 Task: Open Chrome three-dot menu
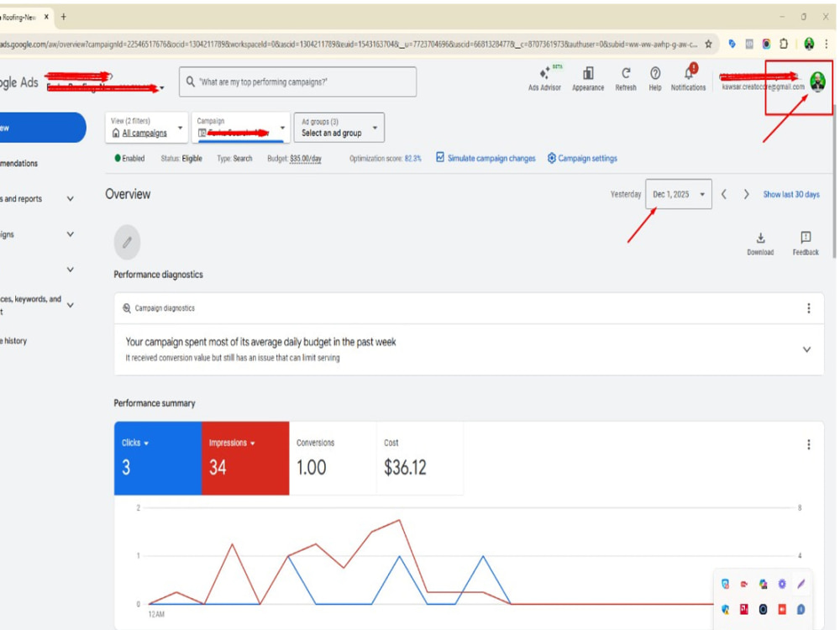click(x=827, y=44)
